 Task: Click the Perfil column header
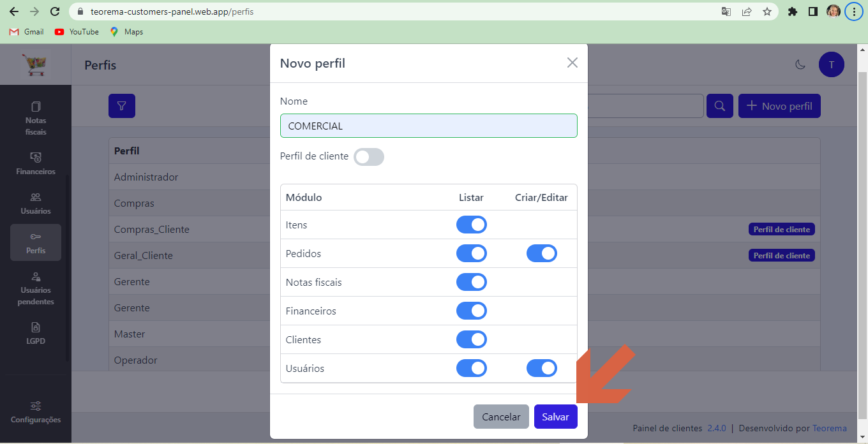pos(126,151)
